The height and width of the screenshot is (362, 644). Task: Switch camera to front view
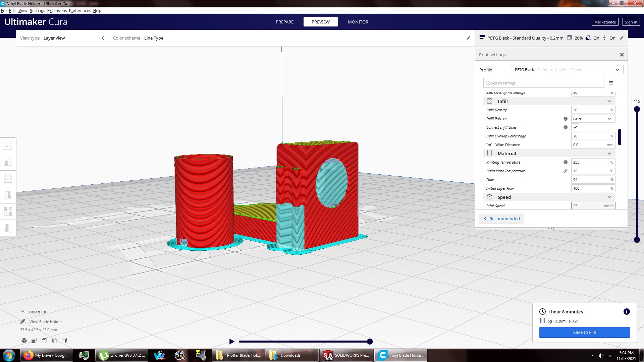coord(34,341)
